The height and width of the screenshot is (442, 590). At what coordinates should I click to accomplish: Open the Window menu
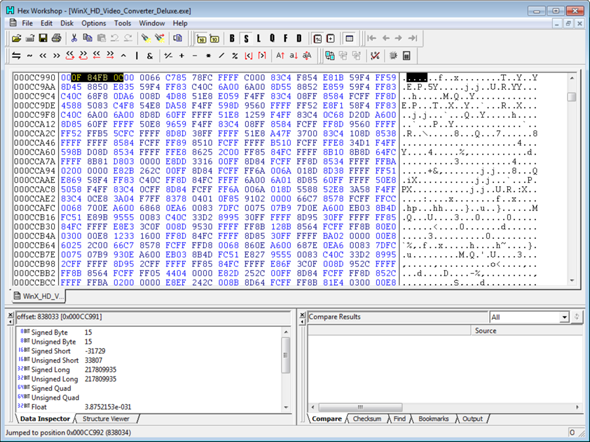pyautogui.click(x=152, y=23)
